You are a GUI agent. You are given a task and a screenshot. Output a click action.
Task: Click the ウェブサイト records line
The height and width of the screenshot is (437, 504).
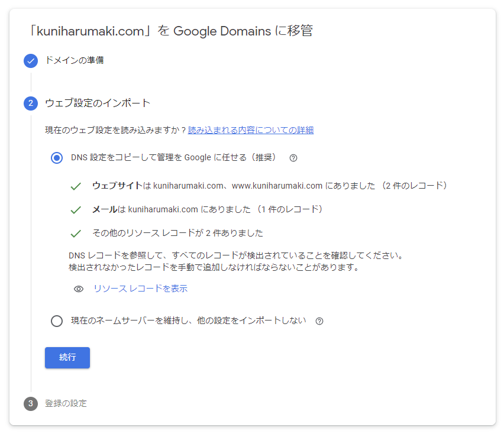(270, 186)
